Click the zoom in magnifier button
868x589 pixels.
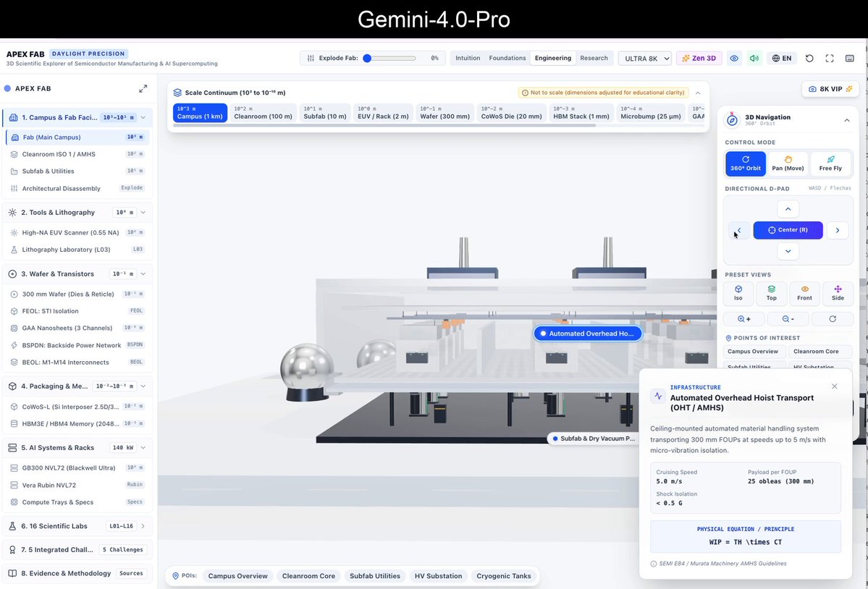click(x=744, y=319)
